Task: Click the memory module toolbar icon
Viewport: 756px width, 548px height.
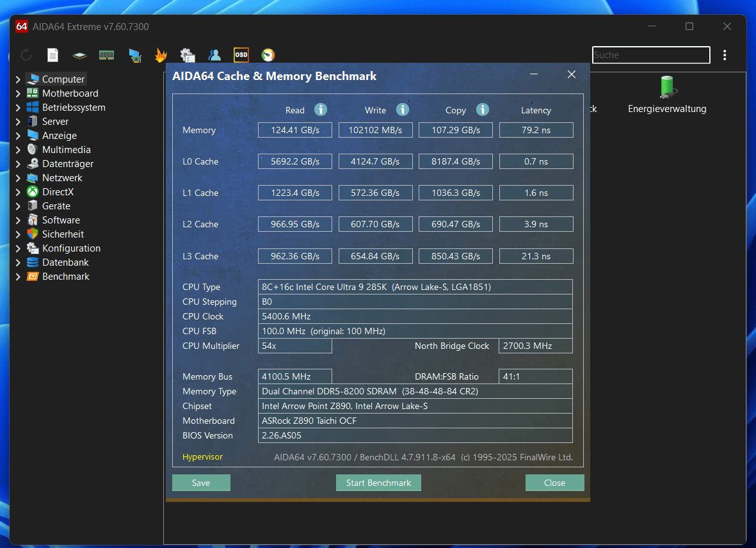Action: click(x=106, y=55)
